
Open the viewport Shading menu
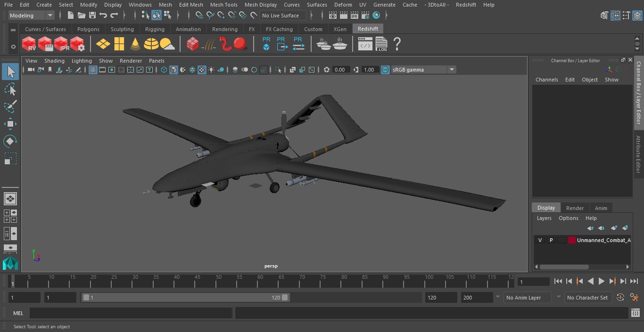tap(54, 61)
